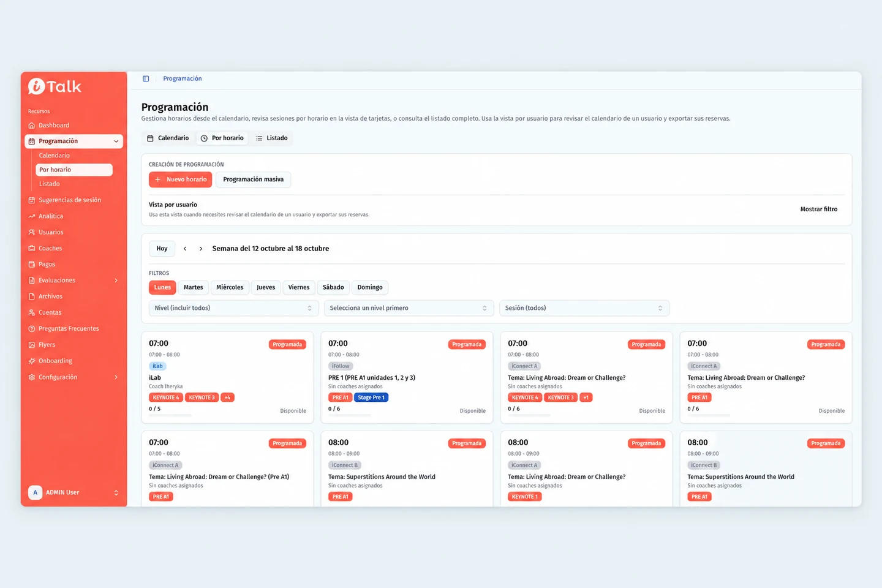This screenshot has height=588, width=882.
Task: Open the 'Selecciona un nivel primero' dropdown
Action: pos(409,308)
